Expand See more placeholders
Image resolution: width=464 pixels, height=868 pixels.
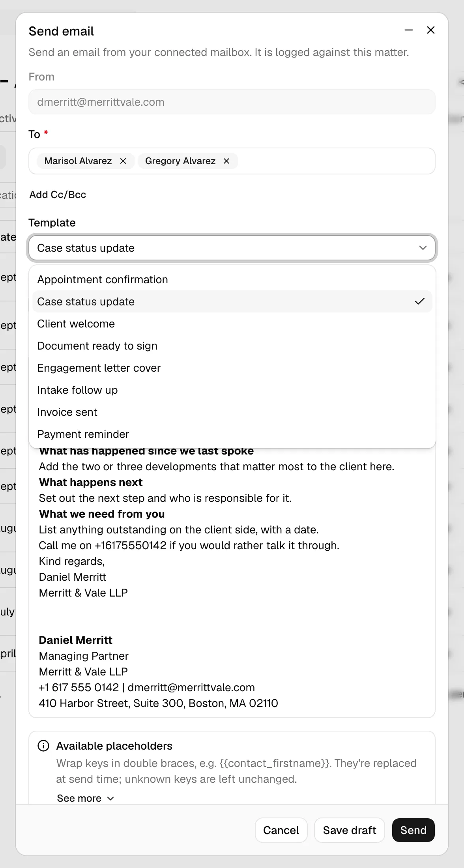(85, 798)
